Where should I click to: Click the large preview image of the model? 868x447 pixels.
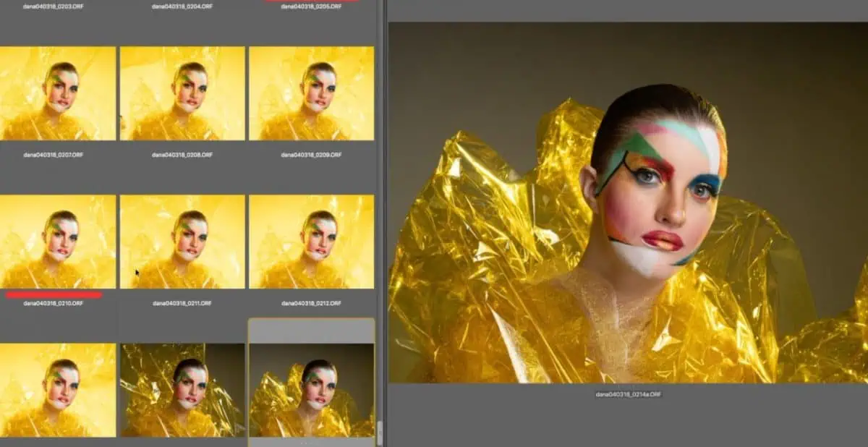(628, 203)
